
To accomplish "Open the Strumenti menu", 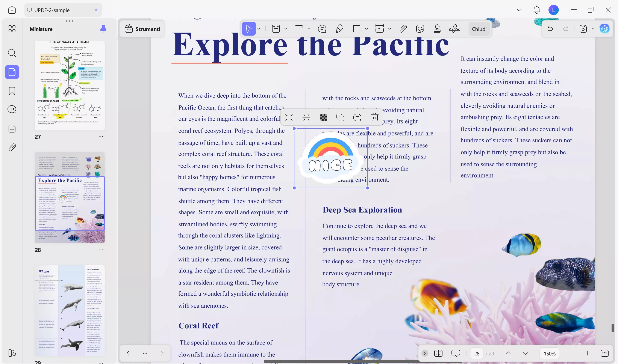I will [142, 29].
